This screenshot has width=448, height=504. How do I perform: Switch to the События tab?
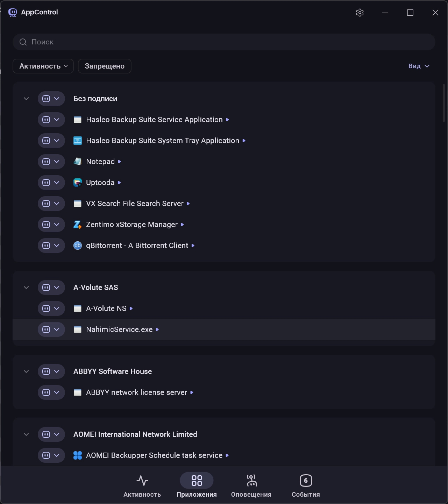coord(306,485)
